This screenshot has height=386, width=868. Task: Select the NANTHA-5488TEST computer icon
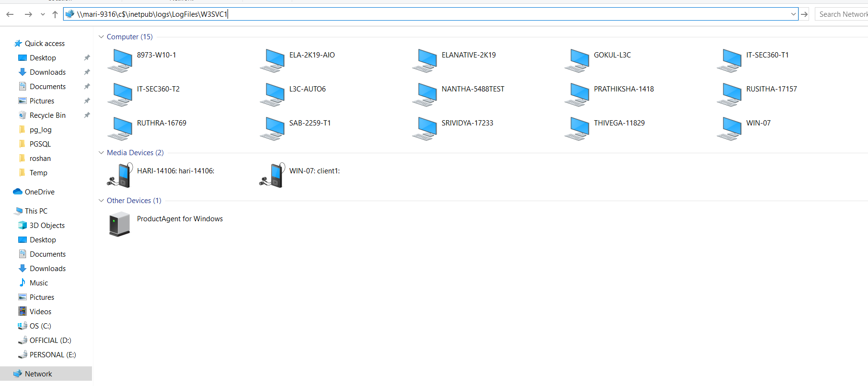click(425, 95)
